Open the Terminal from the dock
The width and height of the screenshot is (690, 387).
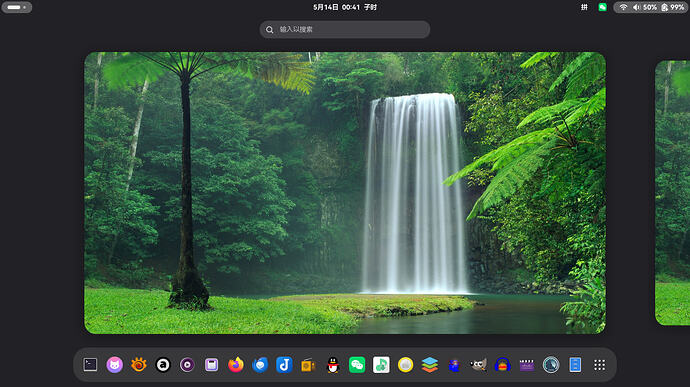click(90, 365)
